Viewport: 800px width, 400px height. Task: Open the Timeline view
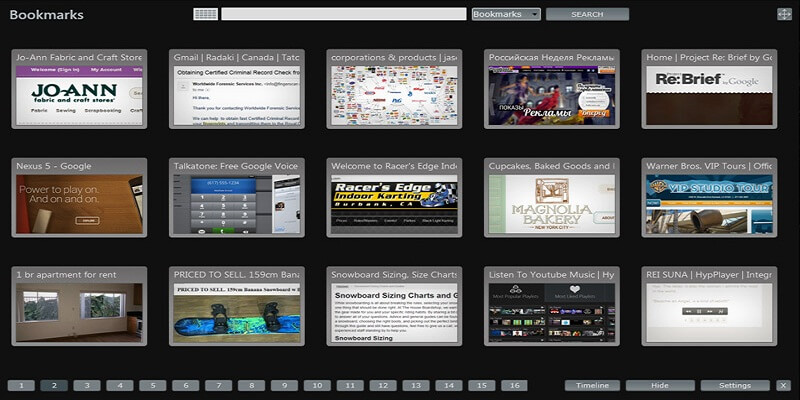(x=592, y=386)
